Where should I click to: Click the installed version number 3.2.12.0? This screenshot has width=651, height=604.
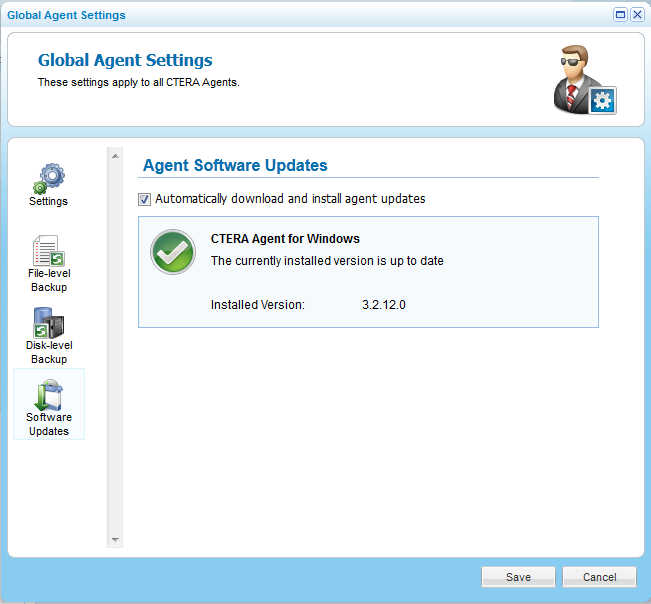(384, 305)
